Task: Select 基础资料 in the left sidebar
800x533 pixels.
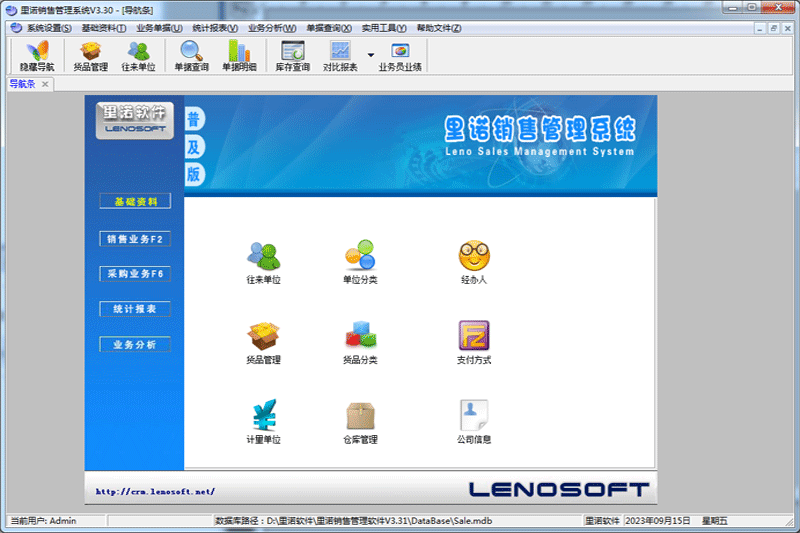Action: tap(135, 201)
